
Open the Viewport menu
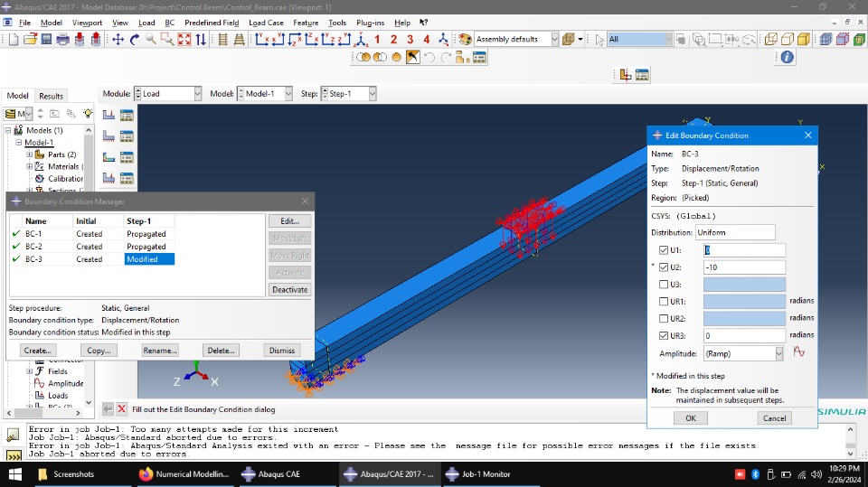point(87,23)
